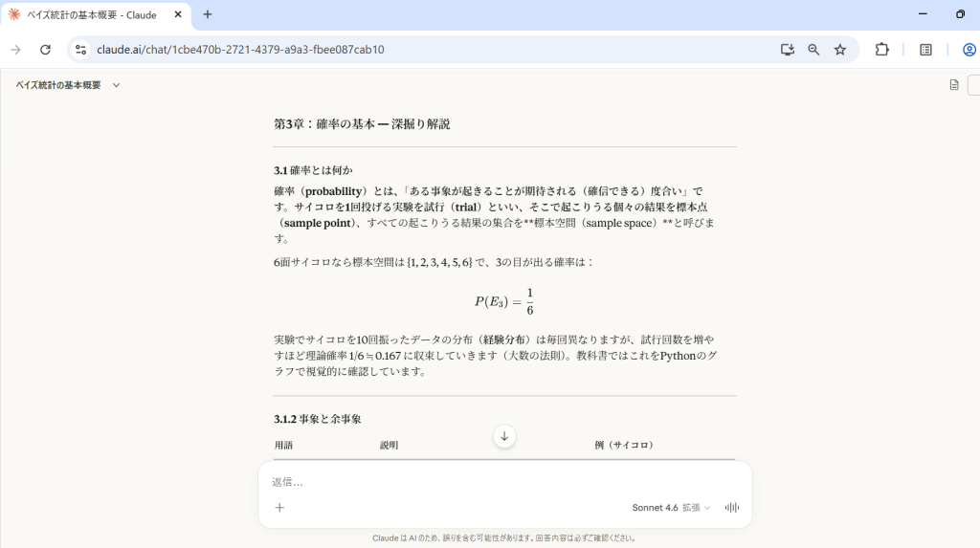The image size is (980, 548).
Task: Click the claude.ai URL address bar
Action: pyautogui.click(x=383, y=50)
